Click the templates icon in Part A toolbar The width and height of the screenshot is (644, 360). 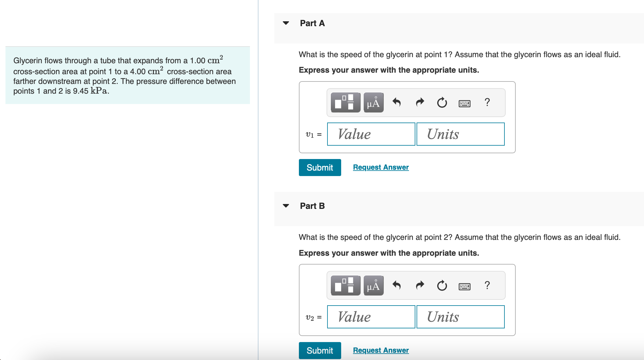pyautogui.click(x=345, y=102)
